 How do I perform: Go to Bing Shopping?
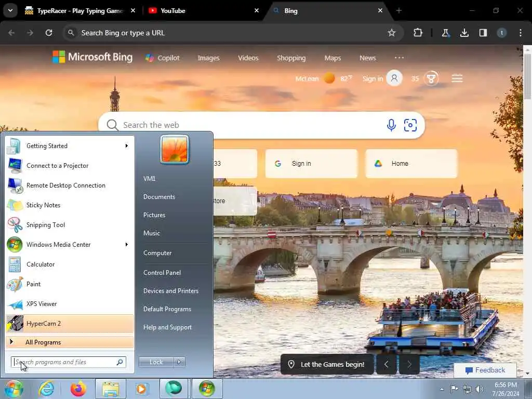[291, 58]
